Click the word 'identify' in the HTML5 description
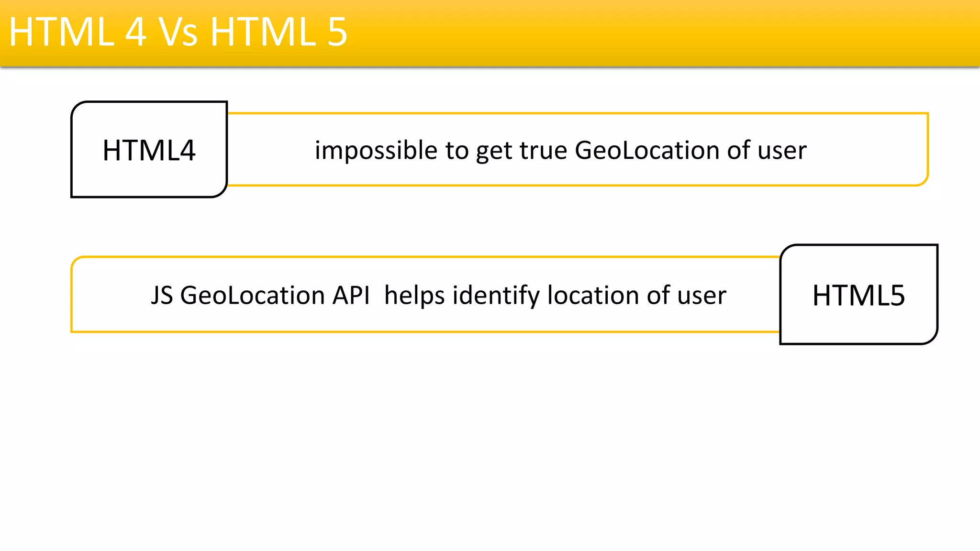The width and height of the screenshot is (980, 551). (x=496, y=295)
